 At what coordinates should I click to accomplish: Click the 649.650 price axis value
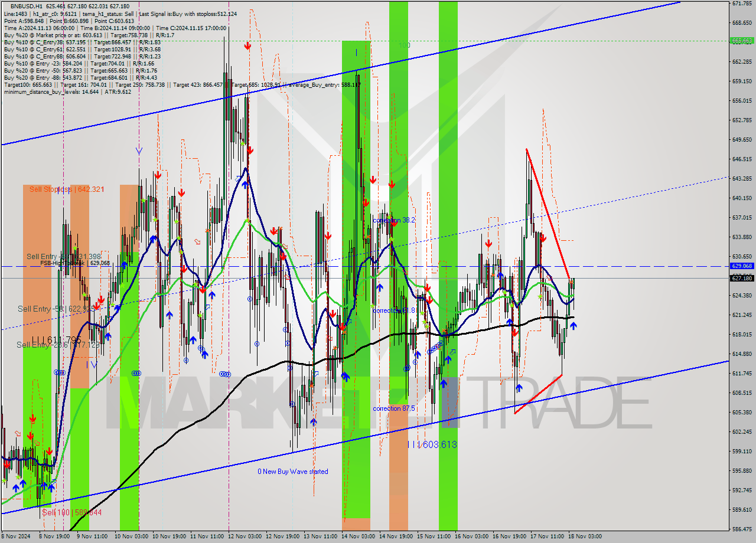[742, 140]
